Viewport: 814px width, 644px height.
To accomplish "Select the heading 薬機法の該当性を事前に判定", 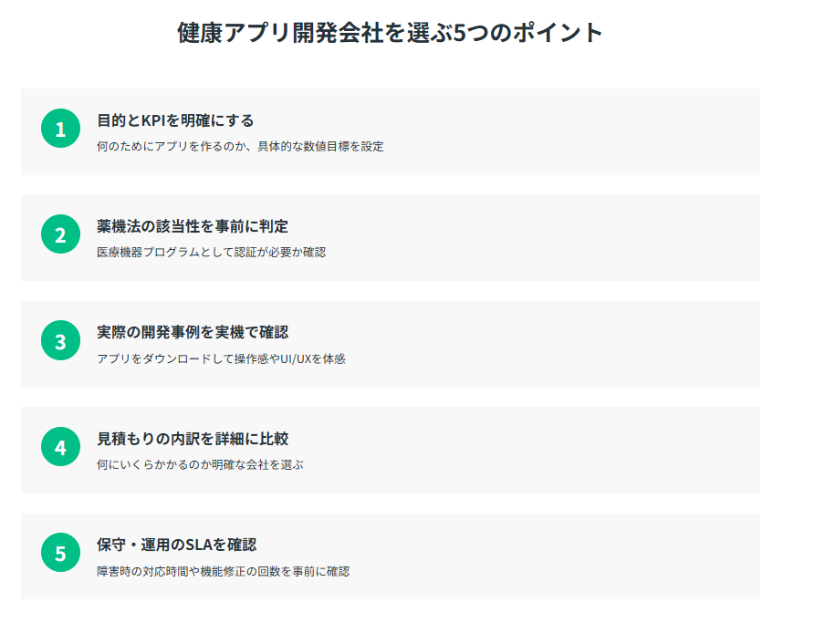I will pos(193,226).
